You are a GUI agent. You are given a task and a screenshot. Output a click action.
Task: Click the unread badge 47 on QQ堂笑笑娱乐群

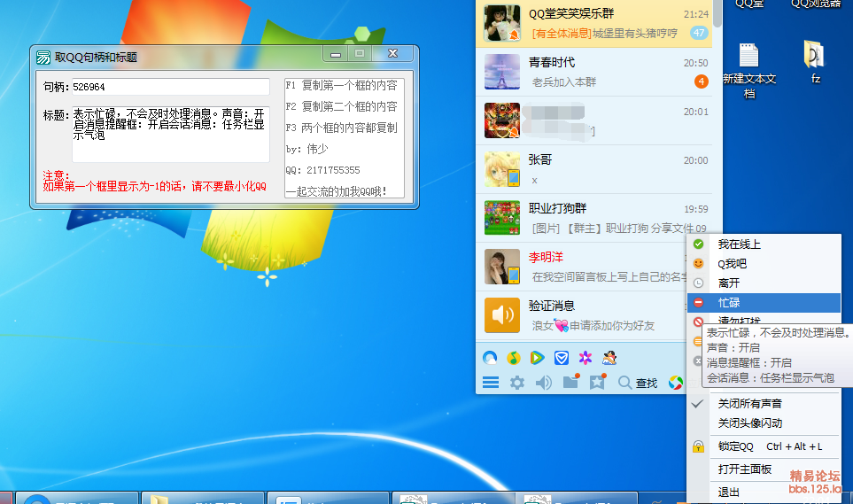[699, 33]
